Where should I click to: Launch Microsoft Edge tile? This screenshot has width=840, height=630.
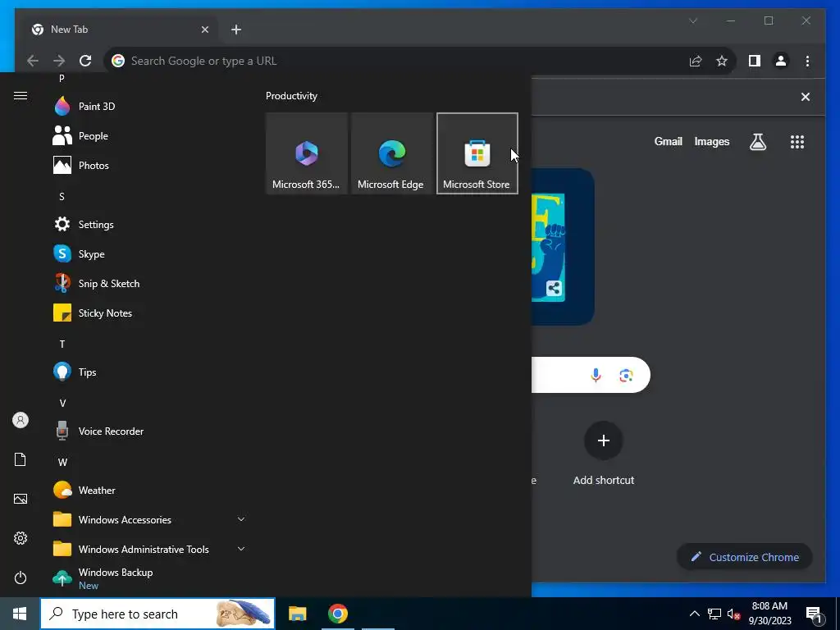(x=391, y=153)
